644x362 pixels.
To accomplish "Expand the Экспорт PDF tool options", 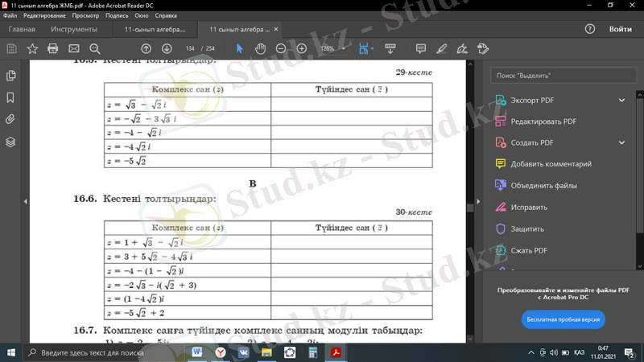I will 621,101.
